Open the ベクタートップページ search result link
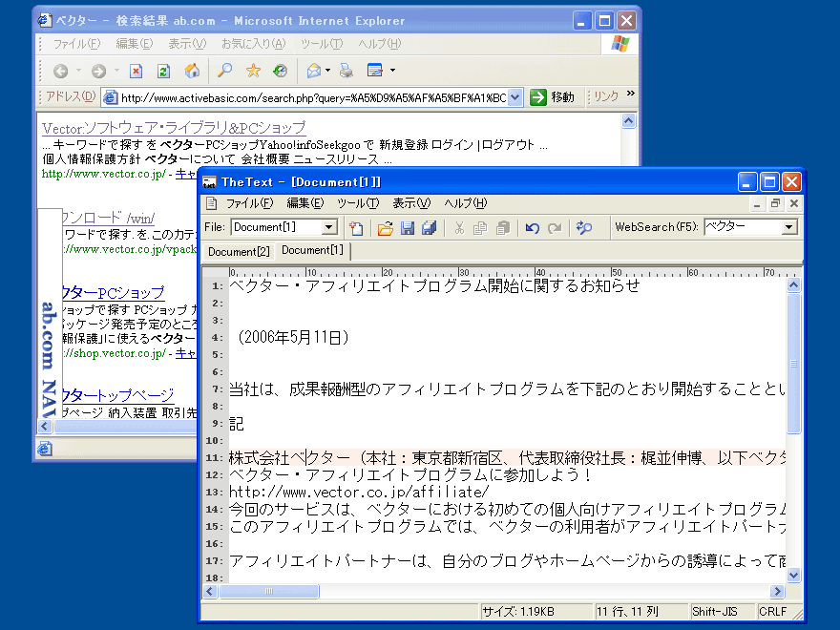 pyautogui.click(x=118, y=395)
